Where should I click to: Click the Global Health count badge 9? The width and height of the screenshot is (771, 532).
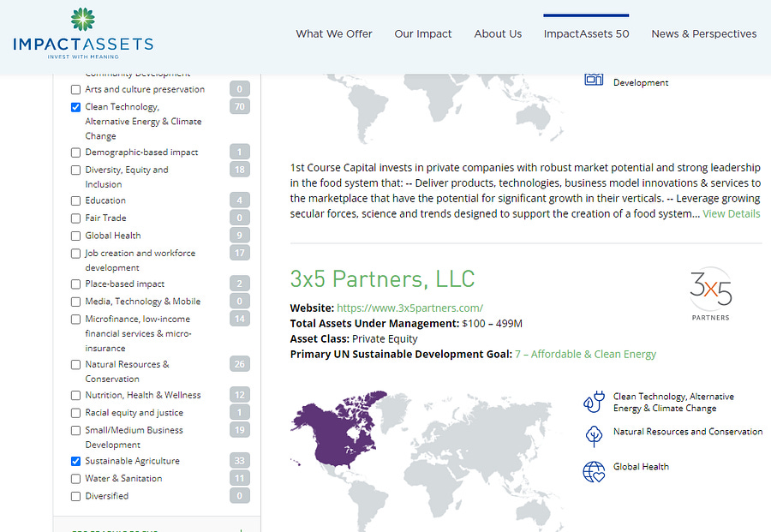[240, 236]
